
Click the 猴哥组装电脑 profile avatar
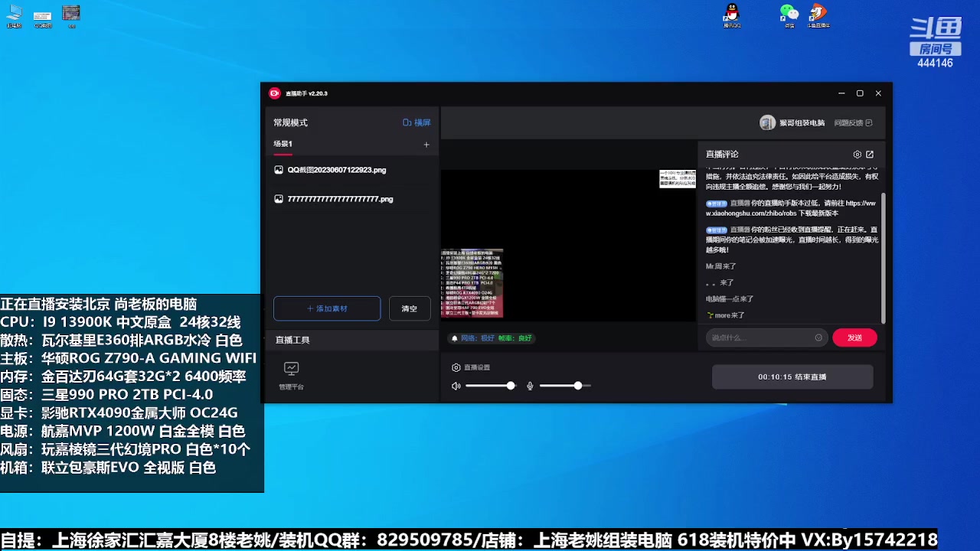[767, 122]
